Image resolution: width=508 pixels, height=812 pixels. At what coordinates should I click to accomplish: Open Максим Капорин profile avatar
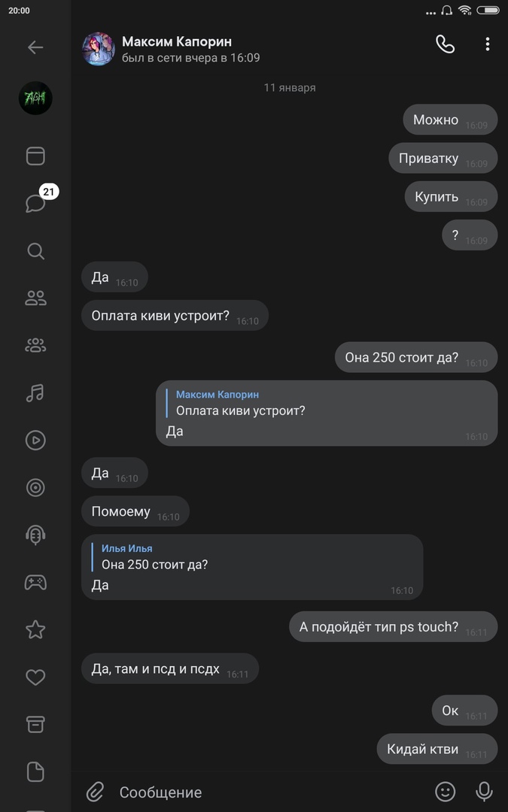click(x=99, y=49)
